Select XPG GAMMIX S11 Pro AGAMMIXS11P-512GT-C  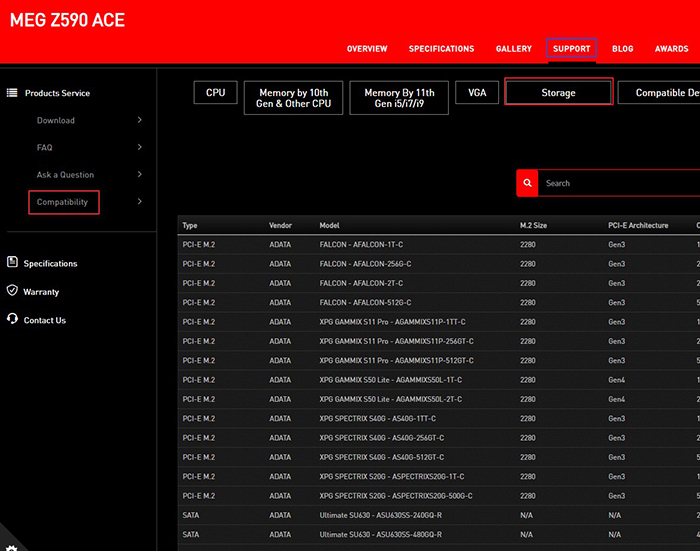[396, 360]
